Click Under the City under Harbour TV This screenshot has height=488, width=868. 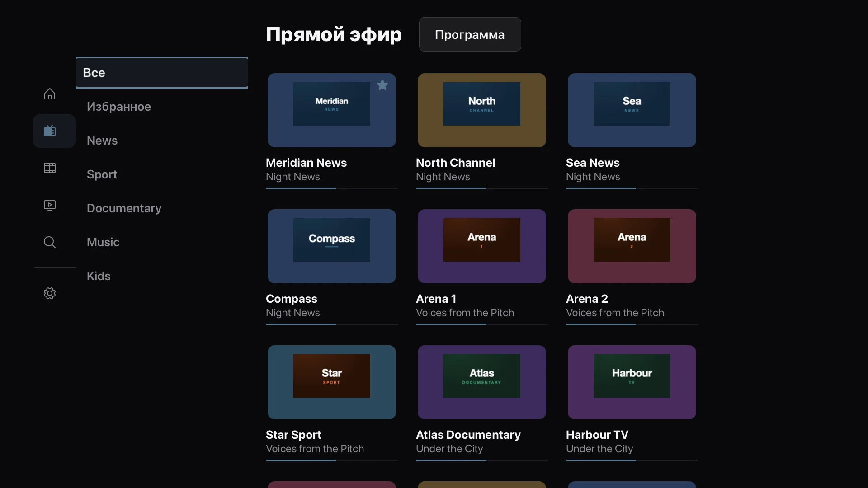tap(599, 449)
